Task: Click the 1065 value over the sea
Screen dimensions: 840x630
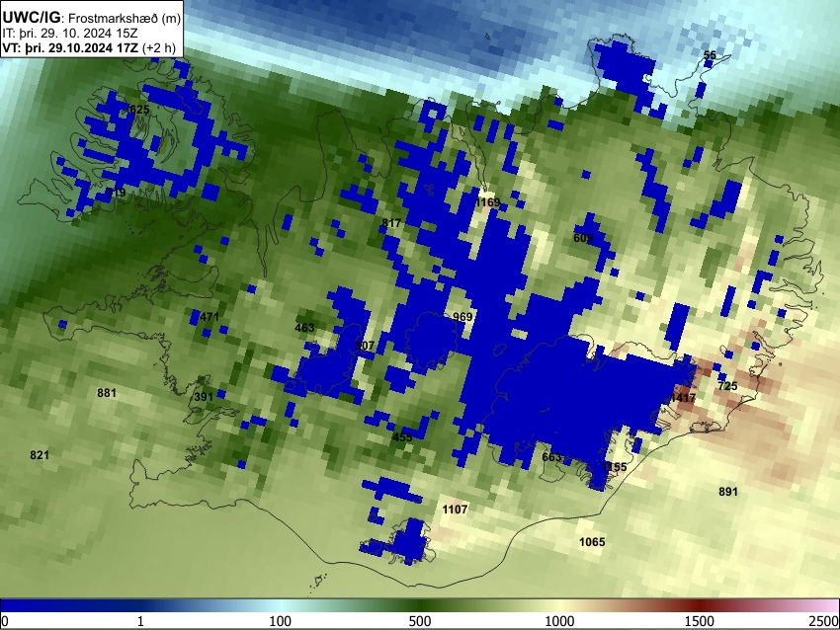Action: 592,542
